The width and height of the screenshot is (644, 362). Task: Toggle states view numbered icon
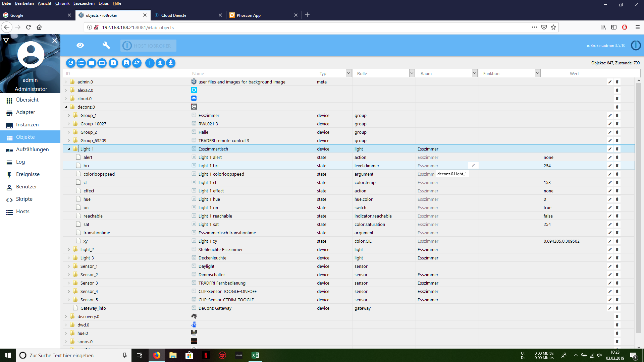point(113,63)
